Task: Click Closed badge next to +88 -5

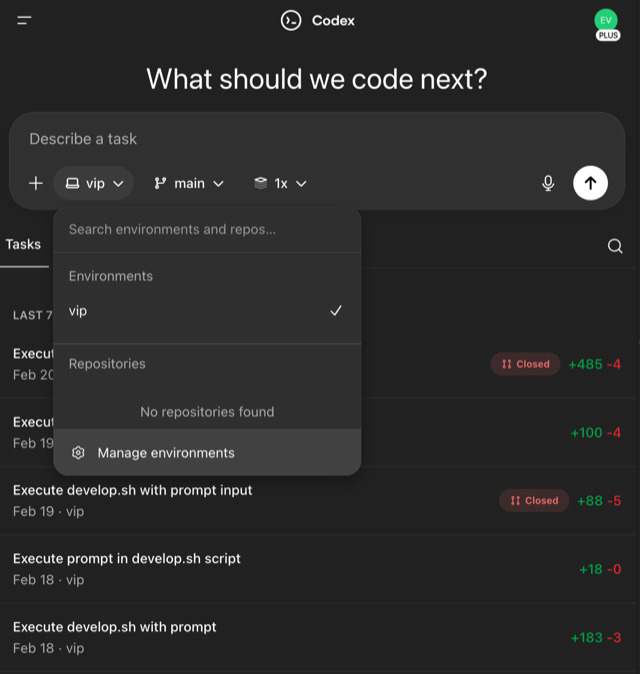Action: point(534,501)
